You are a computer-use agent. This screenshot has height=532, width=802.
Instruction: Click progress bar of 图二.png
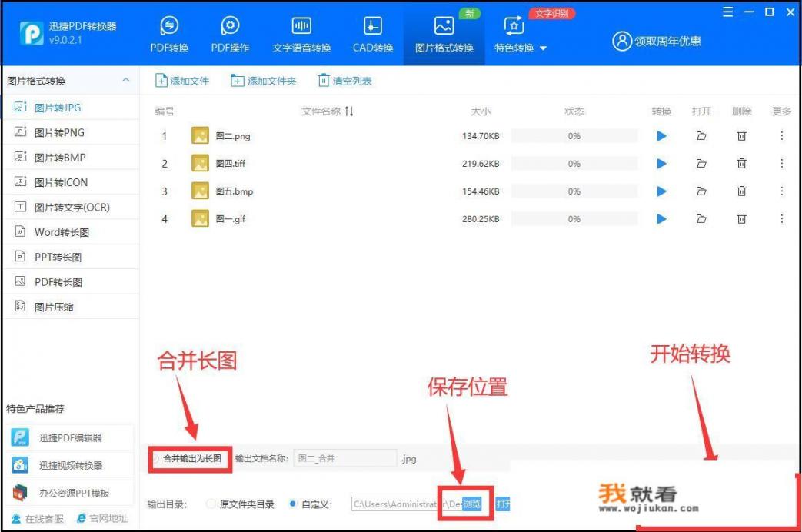574,136
